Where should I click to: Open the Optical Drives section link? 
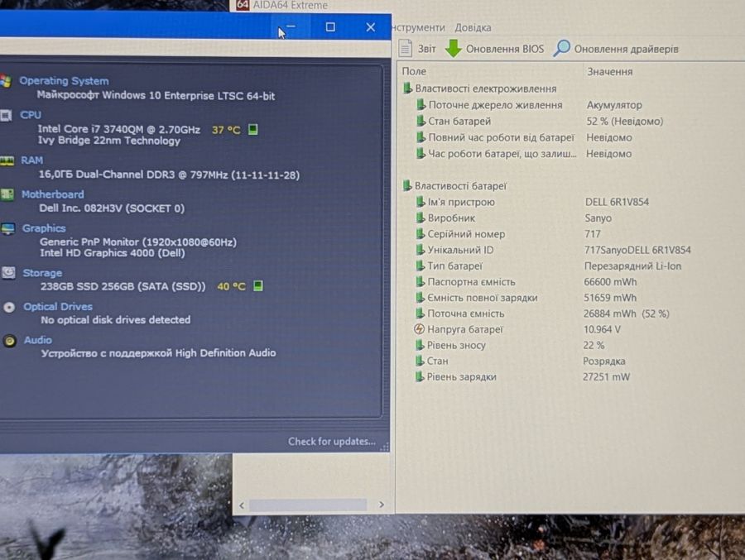pos(58,306)
